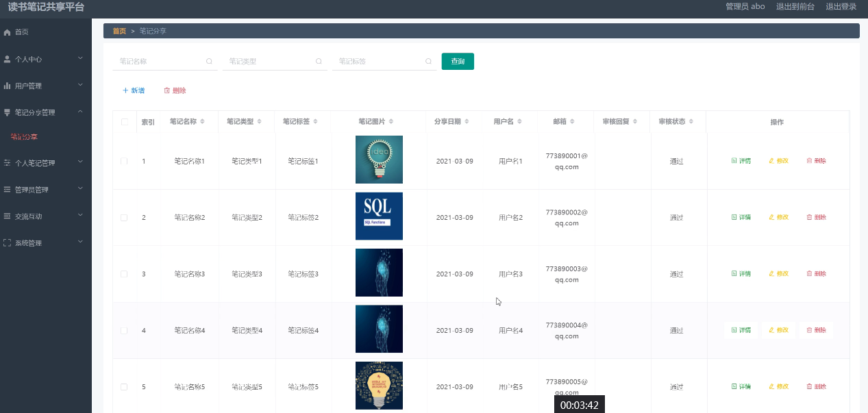This screenshot has width=868, height=413.
Task: Click 修改 for row 笔记名称4
Action: (x=779, y=330)
